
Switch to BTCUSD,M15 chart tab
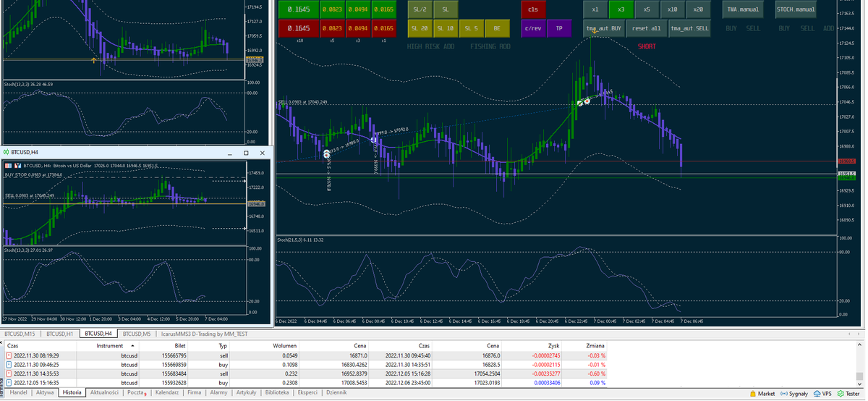click(x=20, y=334)
